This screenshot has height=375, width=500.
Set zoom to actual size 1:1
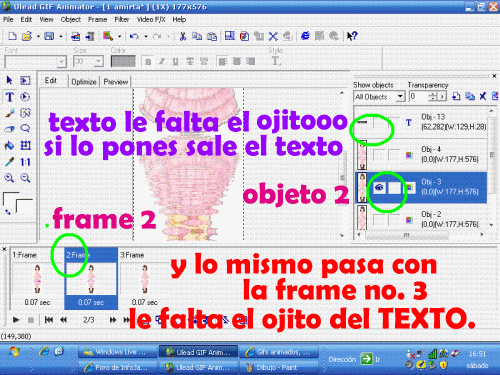[25, 162]
